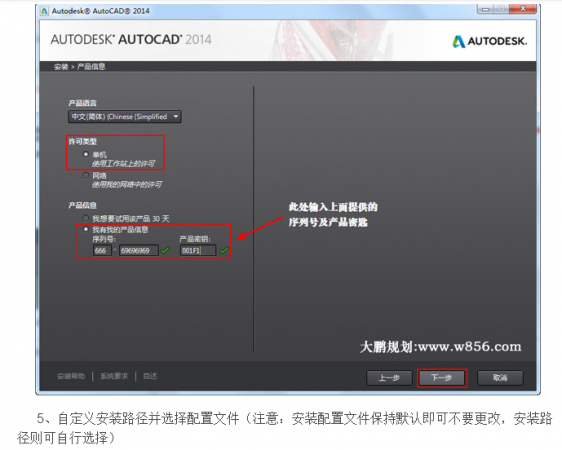This screenshot has height=450, width=562.
Task: Click the AutoCAD title bar app icon
Action: (x=45, y=11)
